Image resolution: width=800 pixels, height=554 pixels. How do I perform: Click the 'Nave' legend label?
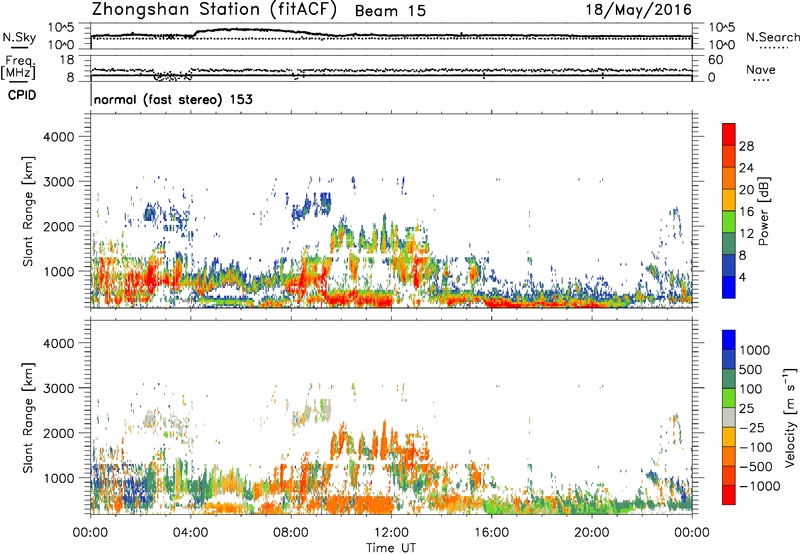[761, 69]
